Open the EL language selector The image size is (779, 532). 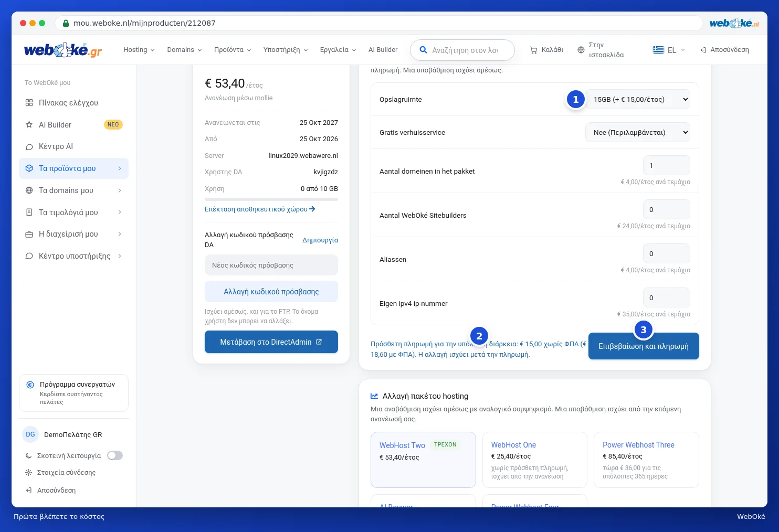click(x=669, y=50)
